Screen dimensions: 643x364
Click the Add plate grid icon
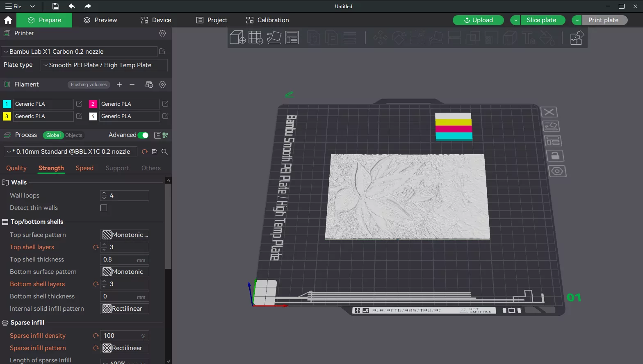(255, 38)
